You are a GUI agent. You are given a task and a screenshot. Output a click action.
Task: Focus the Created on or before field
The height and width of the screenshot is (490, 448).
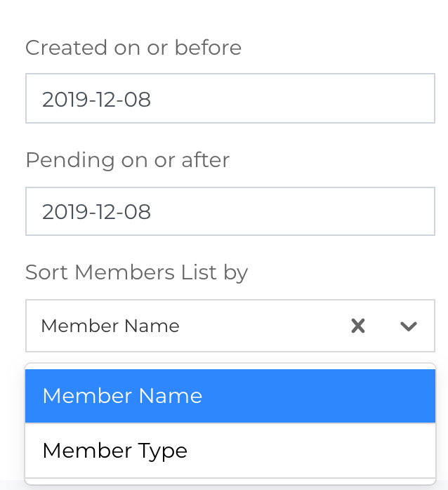[x=230, y=99]
